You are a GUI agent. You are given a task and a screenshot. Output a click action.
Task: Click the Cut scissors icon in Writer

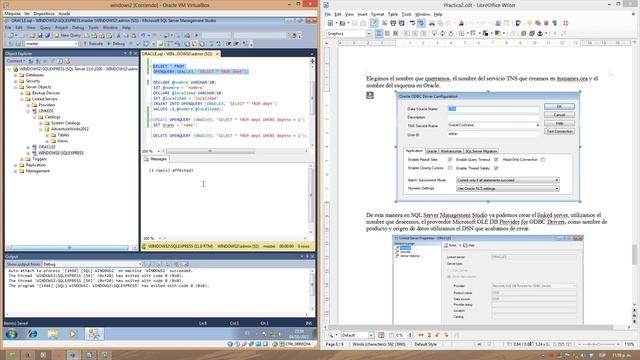(x=432, y=23)
